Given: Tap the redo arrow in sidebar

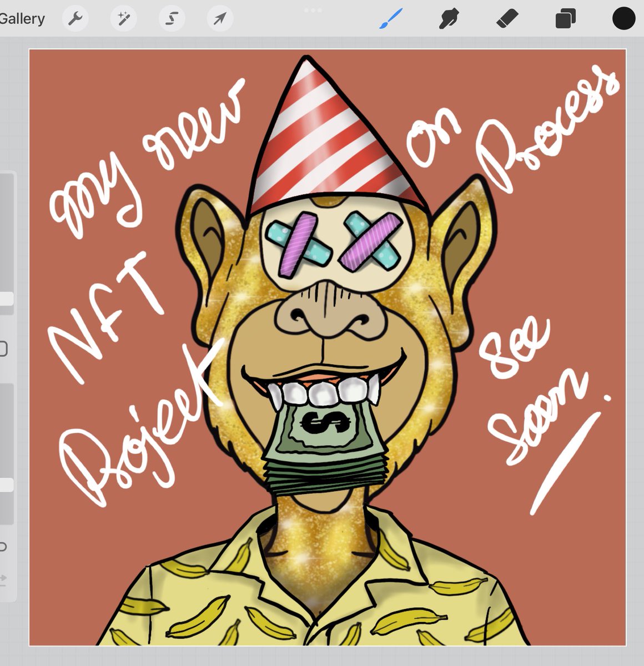Looking at the screenshot, I should (x=3, y=579).
